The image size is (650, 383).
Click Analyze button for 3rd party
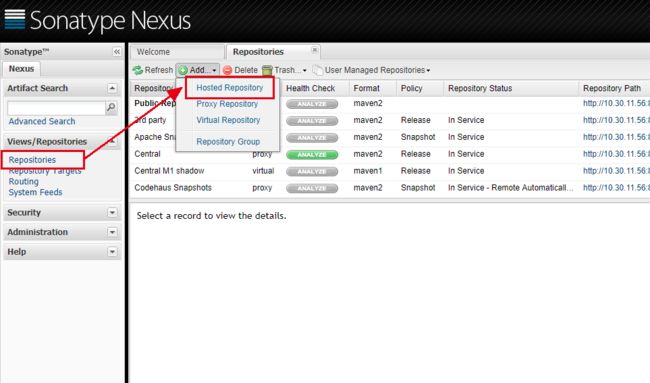tap(312, 121)
